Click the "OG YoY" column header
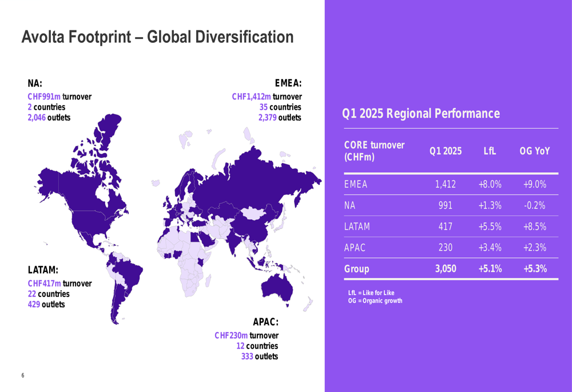This screenshot has height=392, width=572. [x=534, y=151]
